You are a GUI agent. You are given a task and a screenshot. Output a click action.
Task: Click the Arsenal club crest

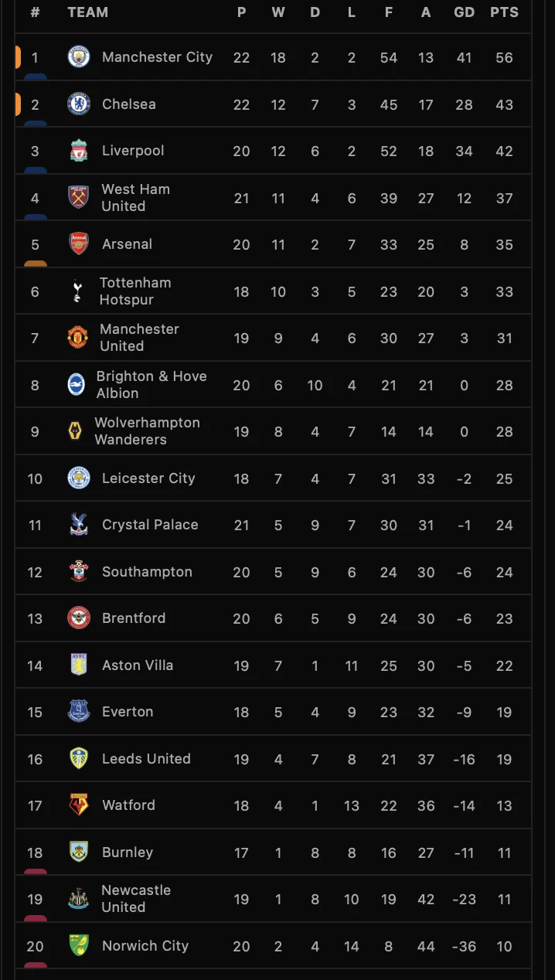[79, 244]
